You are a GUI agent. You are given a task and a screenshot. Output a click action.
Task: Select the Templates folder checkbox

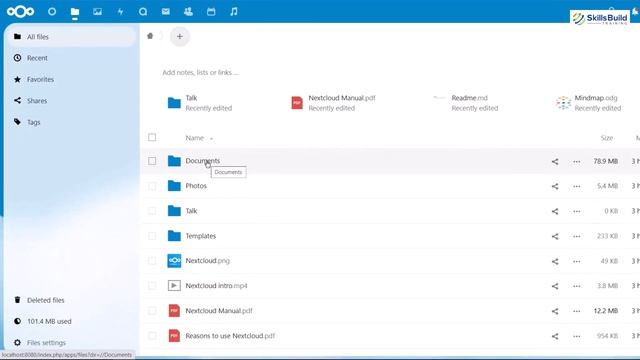coord(152,236)
